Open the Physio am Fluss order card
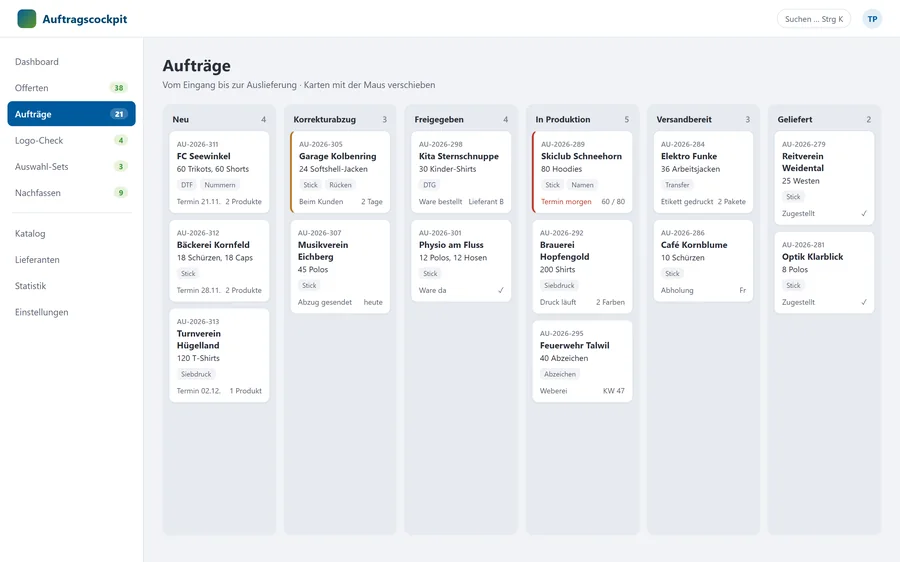 [x=461, y=261]
